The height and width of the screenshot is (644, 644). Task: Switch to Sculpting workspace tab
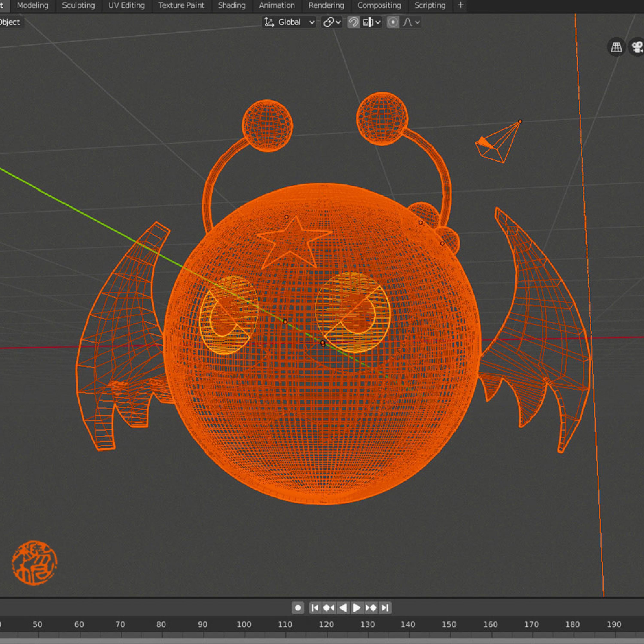click(x=78, y=5)
